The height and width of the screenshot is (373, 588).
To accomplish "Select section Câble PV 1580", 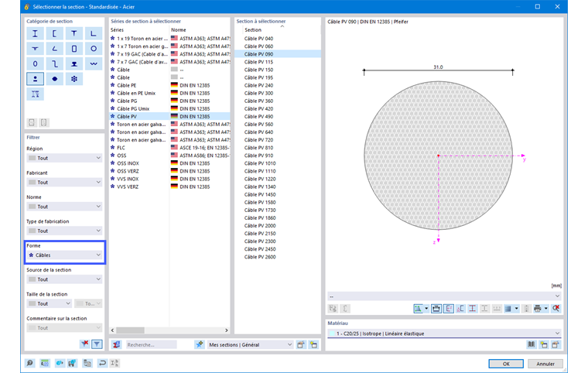I will pyautogui.click(x=278, y=202).
